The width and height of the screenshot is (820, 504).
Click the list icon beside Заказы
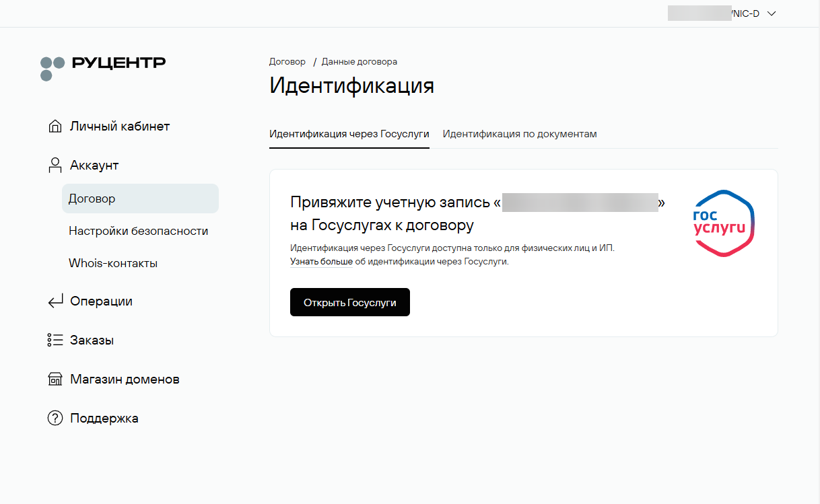(55, 340)
